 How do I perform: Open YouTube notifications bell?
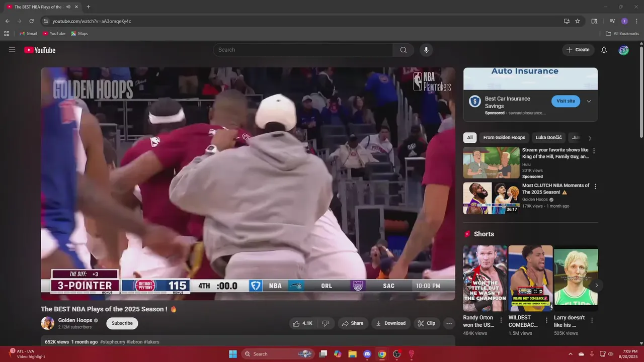[x=604, y=50]
